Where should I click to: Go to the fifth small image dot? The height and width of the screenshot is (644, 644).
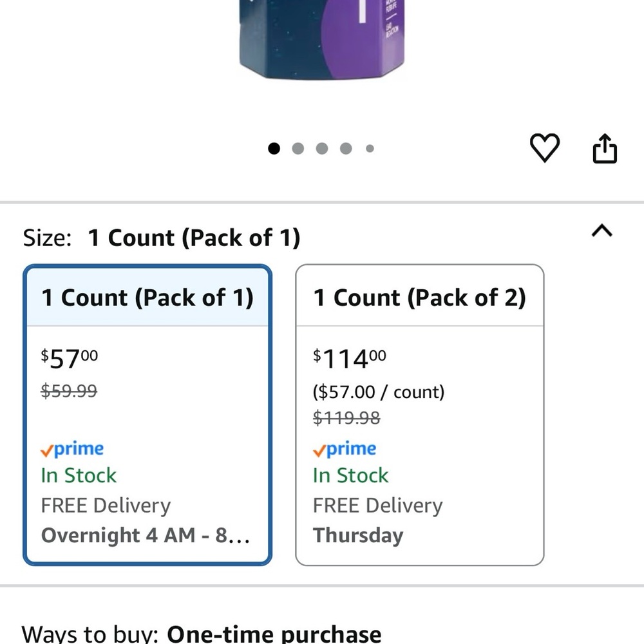[370, 148]
